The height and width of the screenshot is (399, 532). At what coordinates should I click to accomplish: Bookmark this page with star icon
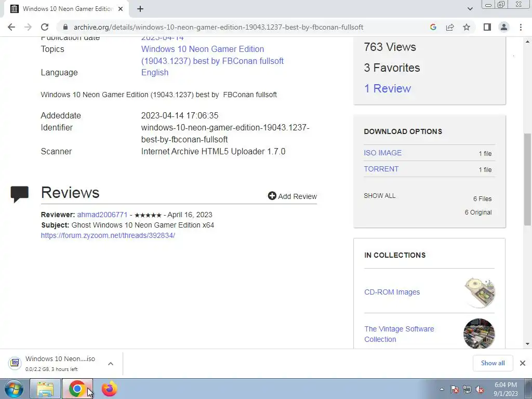(x=467, y=27)
